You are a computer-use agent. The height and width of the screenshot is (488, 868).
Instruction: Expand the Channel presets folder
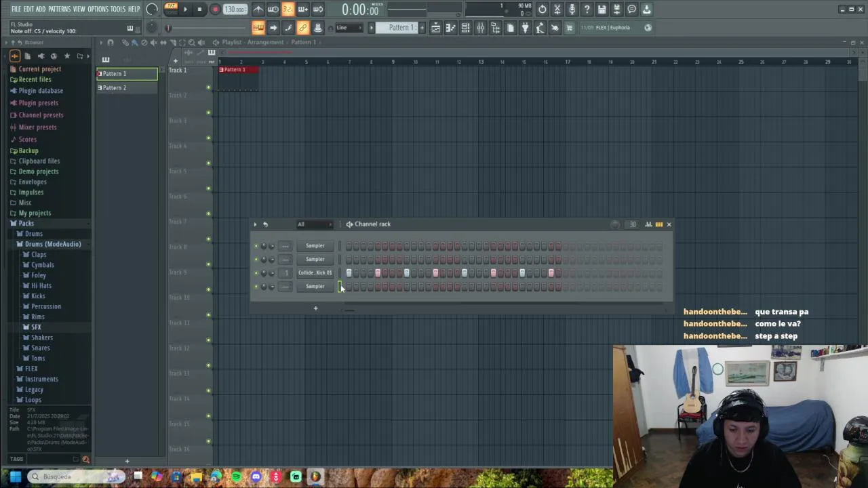41,115
